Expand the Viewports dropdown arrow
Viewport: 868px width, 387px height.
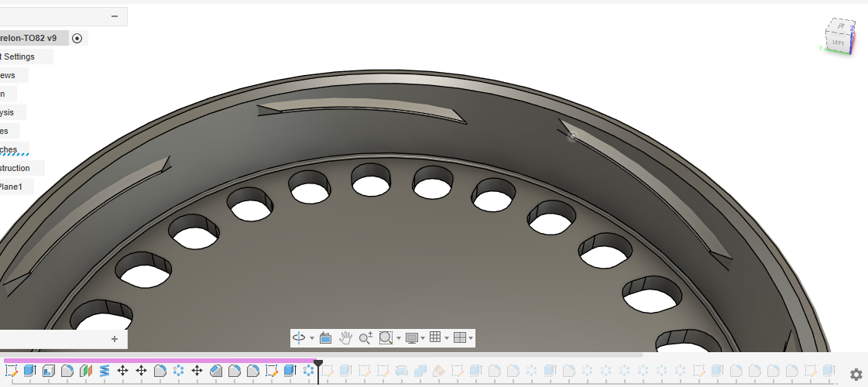point(471,338)
